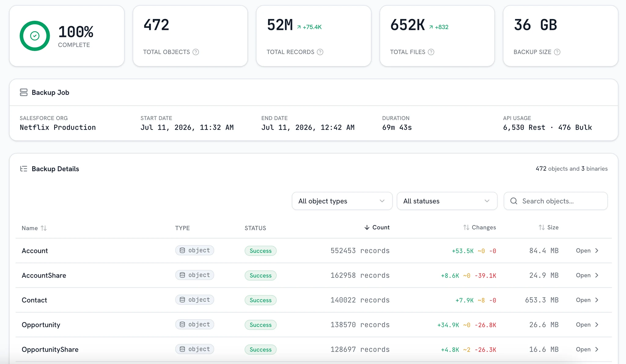The height and width of the screenshot is (364, 626).
Task: Focus the Search objects input field
Action: point(556,201)
